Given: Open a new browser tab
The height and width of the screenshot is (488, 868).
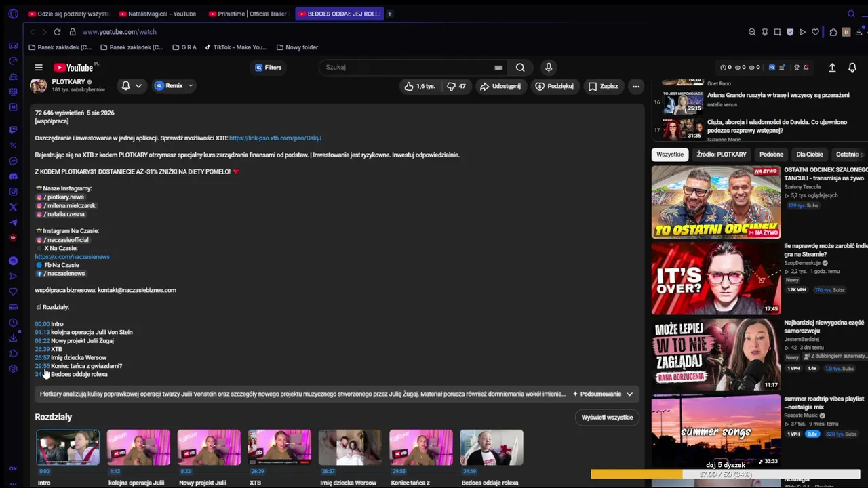Looking at the screenshot, I should [389, 14].
